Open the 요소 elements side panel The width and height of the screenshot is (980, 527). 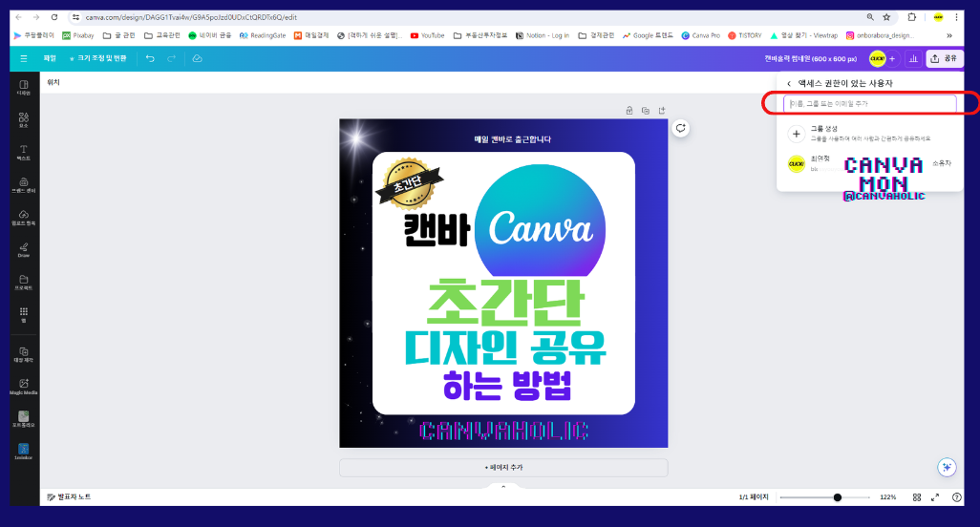(24, 120)
